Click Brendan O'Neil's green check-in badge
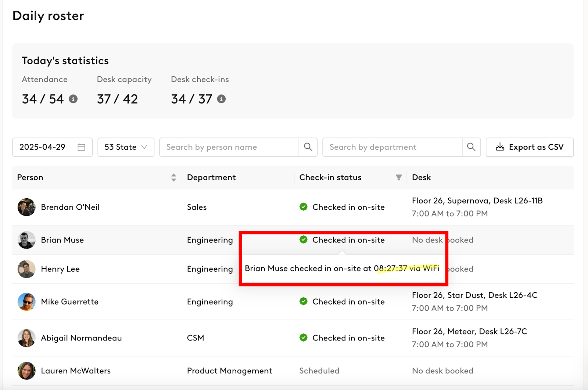 tap(304, 207)
